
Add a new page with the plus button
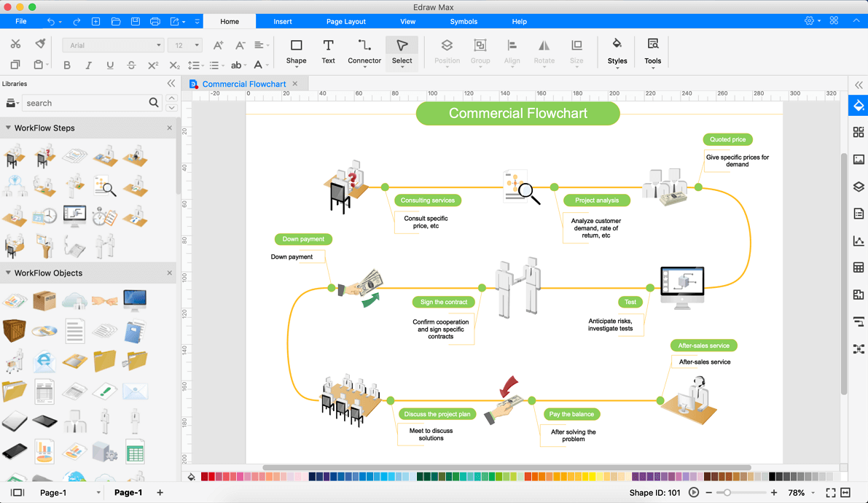pyautogui.click(x=160, y=492)
